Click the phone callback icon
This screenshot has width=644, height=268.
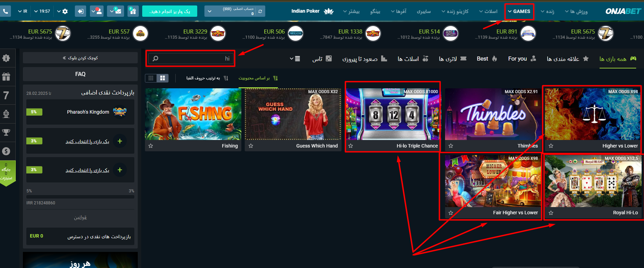[5, 11]
